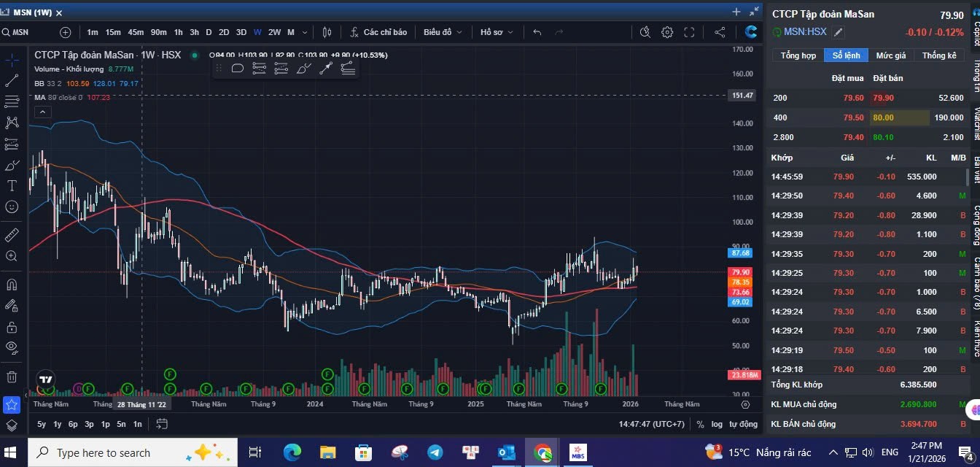Select the 6p date range
The height and width of the screenshot is (467, 980).
[x=73, y=424]
